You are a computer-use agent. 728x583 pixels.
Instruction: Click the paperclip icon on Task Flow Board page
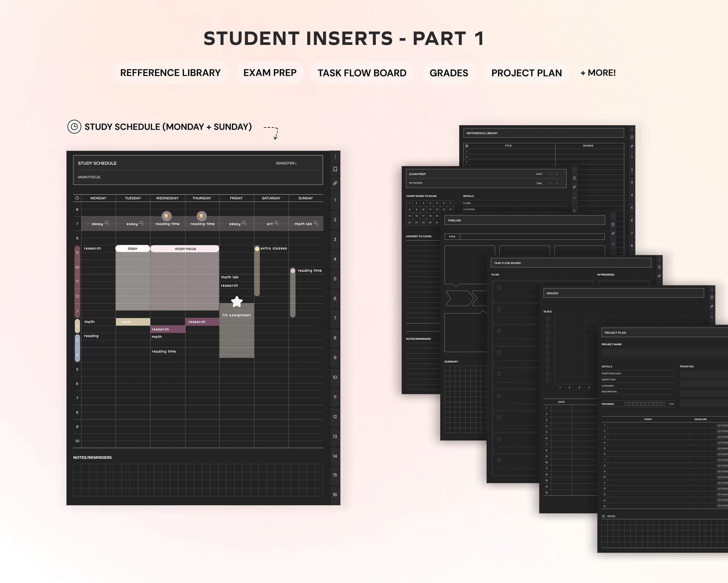coord(659,276)
